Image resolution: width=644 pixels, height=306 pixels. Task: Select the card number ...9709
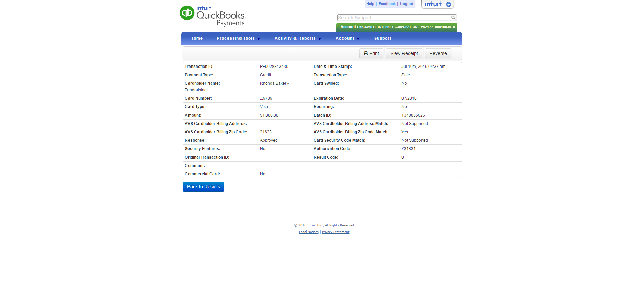[x=266, y=98]
